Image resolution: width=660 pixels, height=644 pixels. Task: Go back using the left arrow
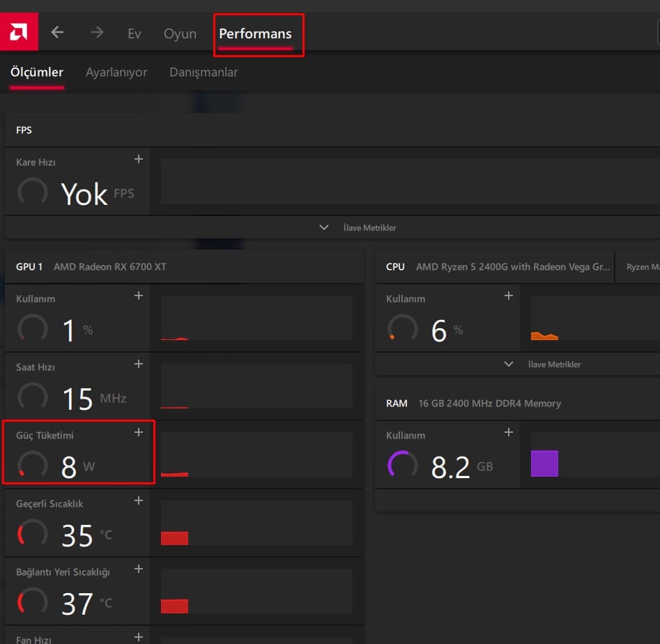(58, 33)
